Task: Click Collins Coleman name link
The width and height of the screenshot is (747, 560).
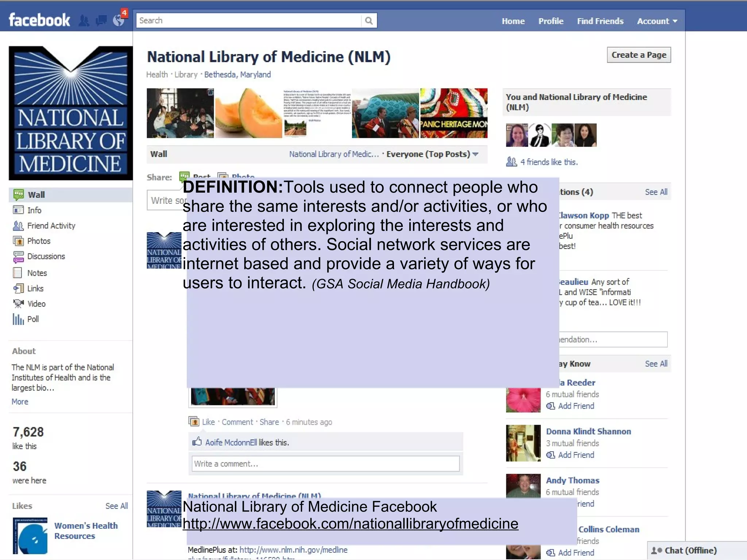Action: point(608,529)
